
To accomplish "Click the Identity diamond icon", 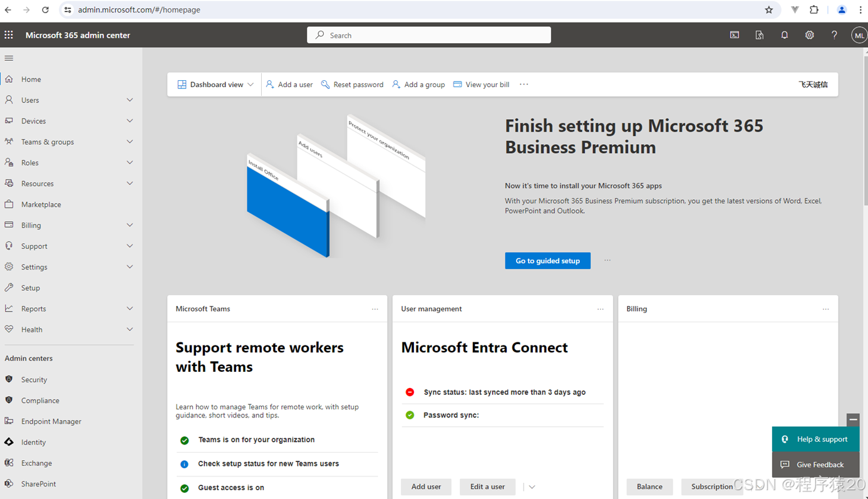I will [9, 442].
